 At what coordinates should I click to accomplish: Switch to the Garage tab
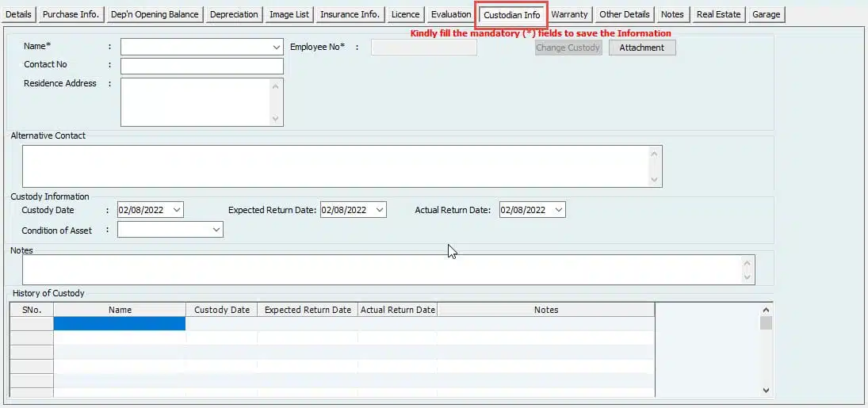[766, 14]
